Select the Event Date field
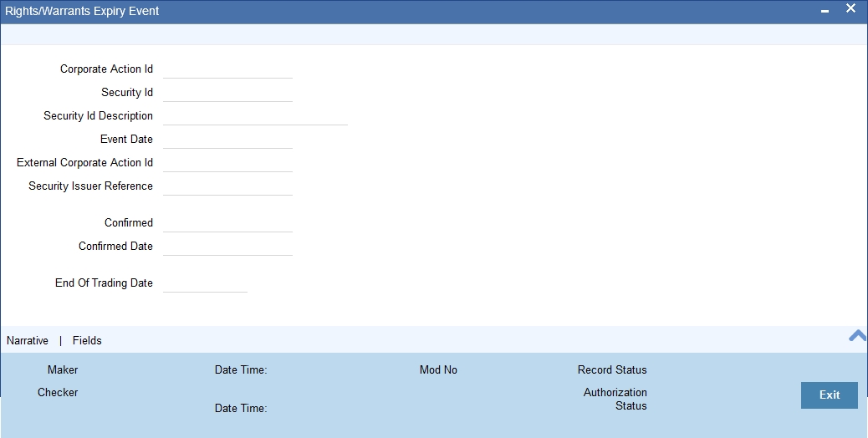This screenshot has height=438, width=868. pos(227,140)
